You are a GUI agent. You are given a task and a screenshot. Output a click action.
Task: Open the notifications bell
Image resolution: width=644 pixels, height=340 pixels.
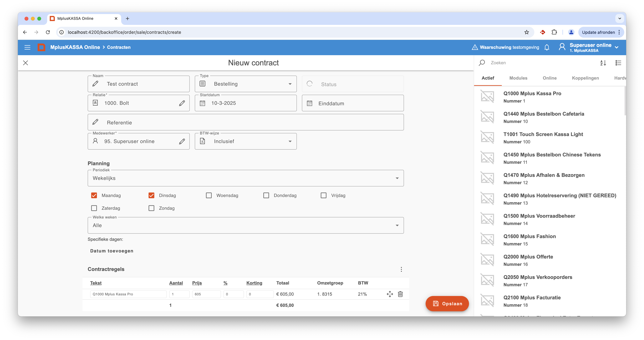pos(547,47)
